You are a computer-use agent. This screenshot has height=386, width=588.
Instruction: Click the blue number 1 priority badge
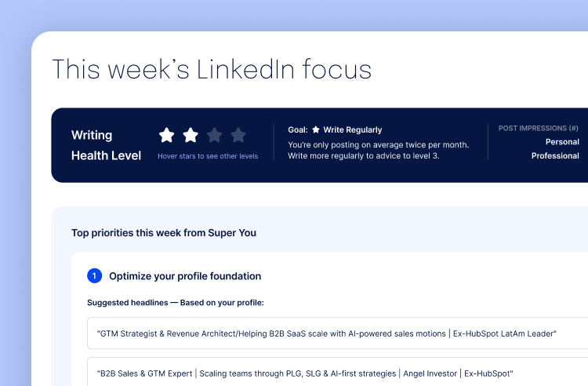[94, 276]
